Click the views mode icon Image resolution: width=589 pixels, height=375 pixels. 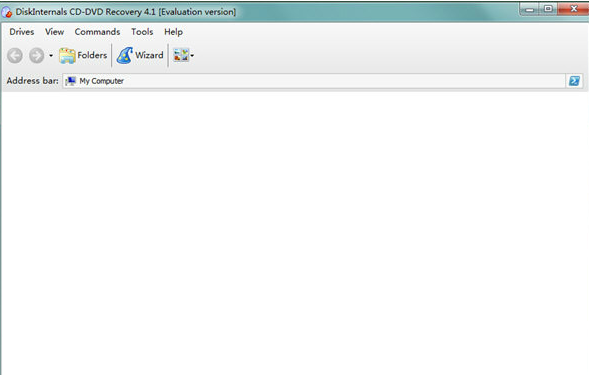click(x=181, y=55)
